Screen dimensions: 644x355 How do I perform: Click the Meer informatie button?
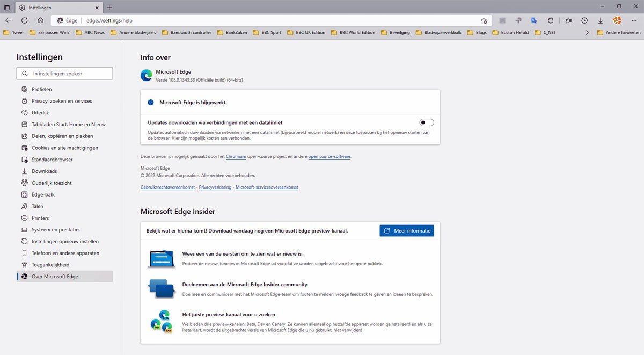(407, 230)
